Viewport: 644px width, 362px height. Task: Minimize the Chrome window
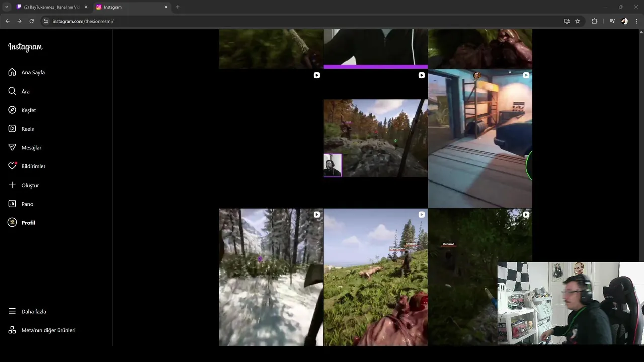[605, 7]
